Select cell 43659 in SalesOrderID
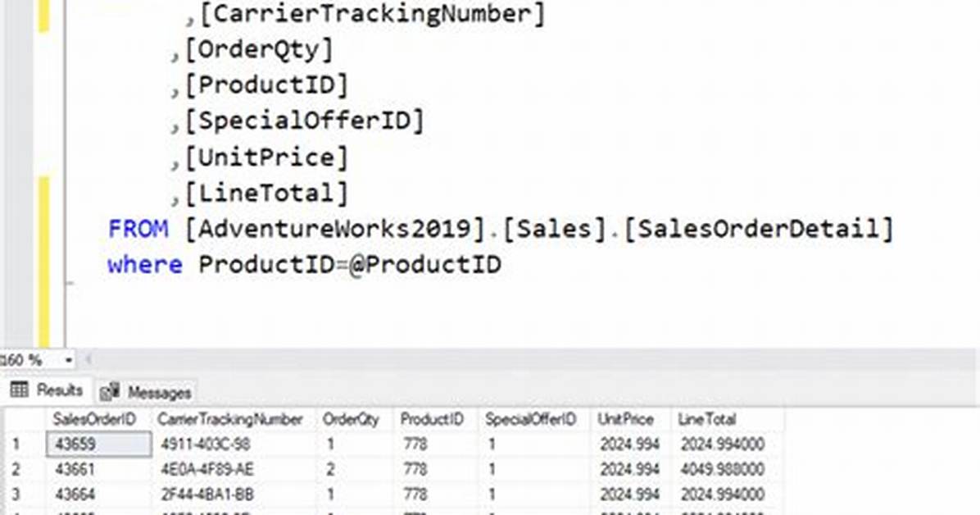 pyautogui.click(x=99, y=444)
